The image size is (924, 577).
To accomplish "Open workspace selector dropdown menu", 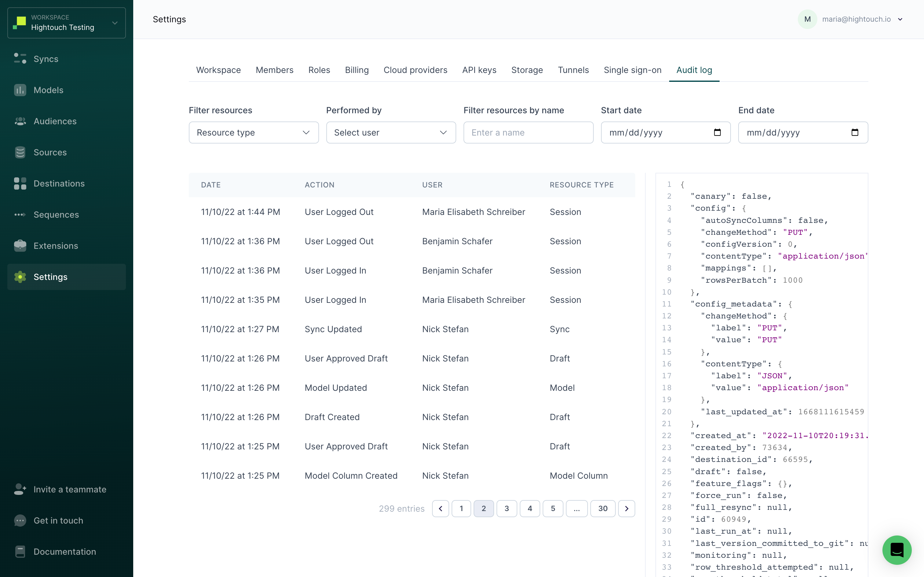I will coord(67,23).
